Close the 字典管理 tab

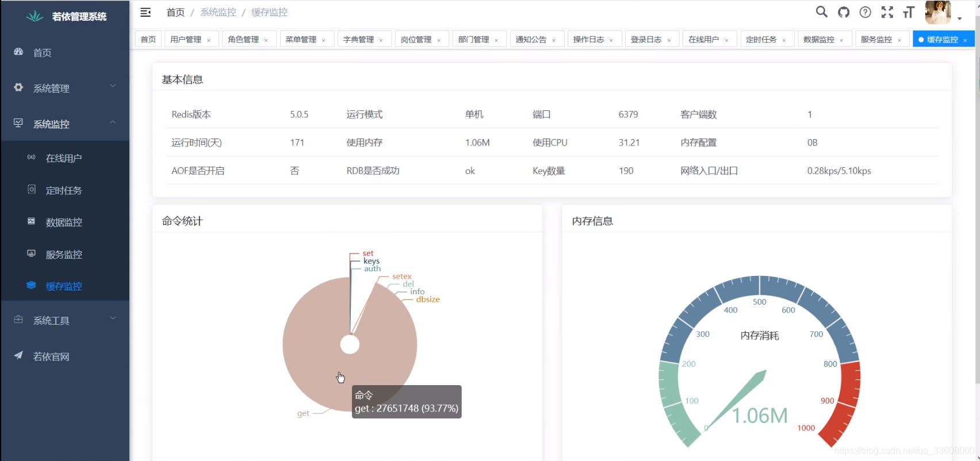coord(381,40)
